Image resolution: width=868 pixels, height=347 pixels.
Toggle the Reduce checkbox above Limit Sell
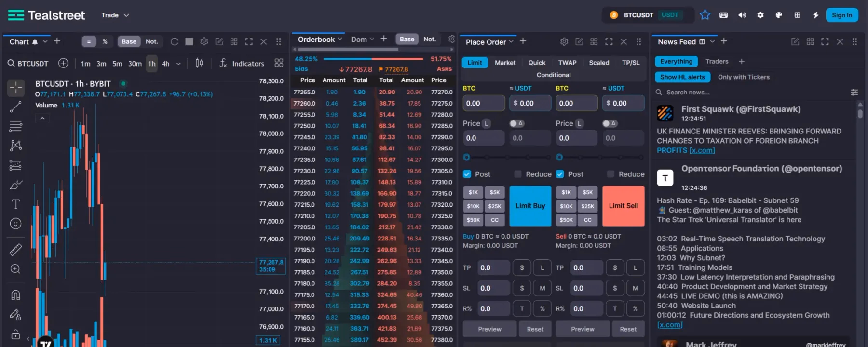click(x=610, y=174)
